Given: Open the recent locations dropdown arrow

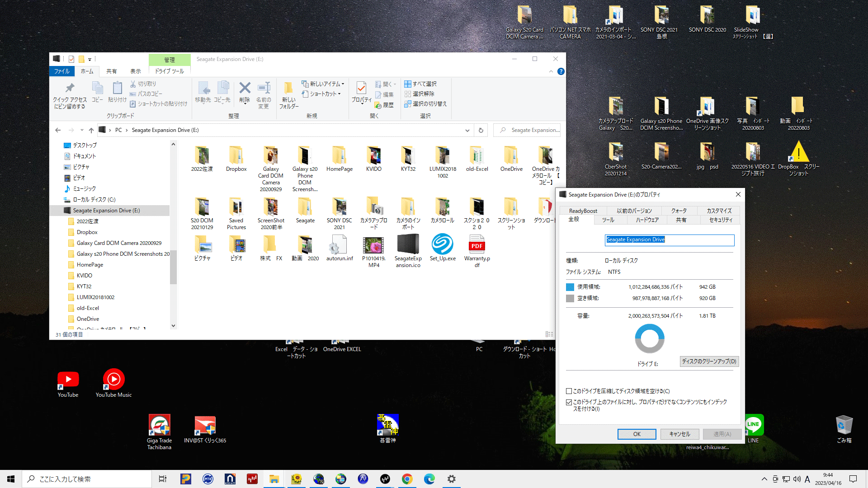Looking at the screenshot, I should click(x=82, y=130).
